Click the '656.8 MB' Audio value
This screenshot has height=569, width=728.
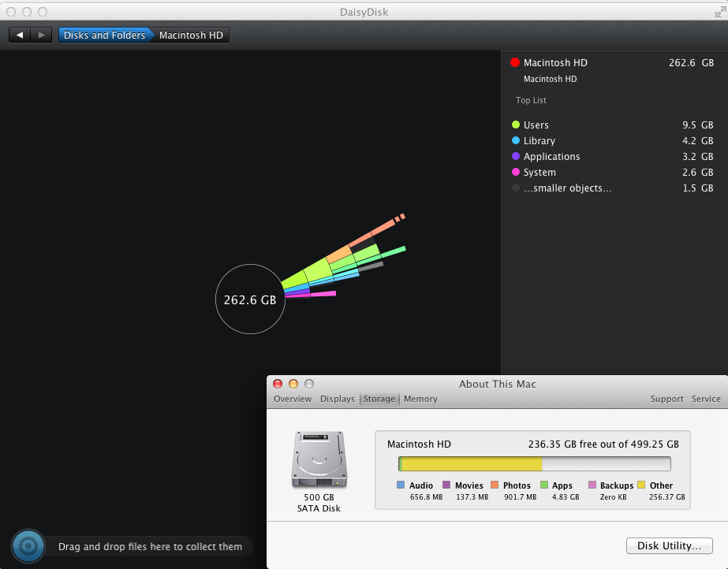click(426, 497)
